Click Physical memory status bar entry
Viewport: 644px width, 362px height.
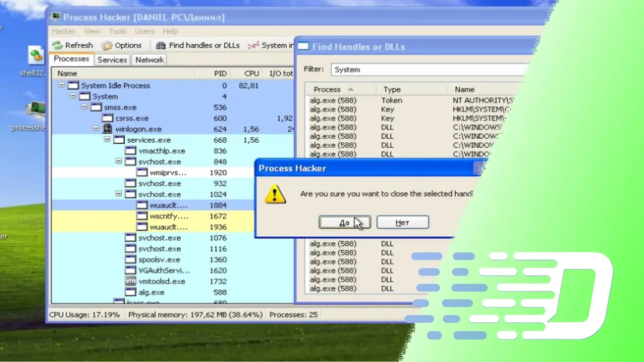(195, 315)
